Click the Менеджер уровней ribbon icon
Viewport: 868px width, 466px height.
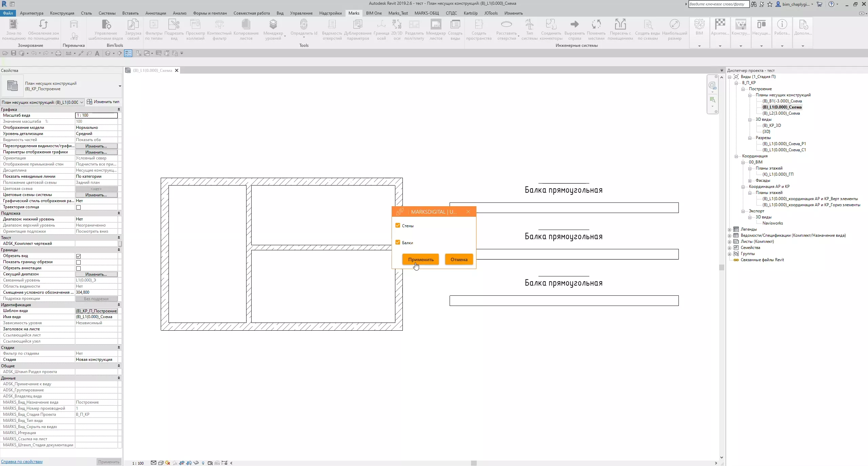tap(273, 25)
